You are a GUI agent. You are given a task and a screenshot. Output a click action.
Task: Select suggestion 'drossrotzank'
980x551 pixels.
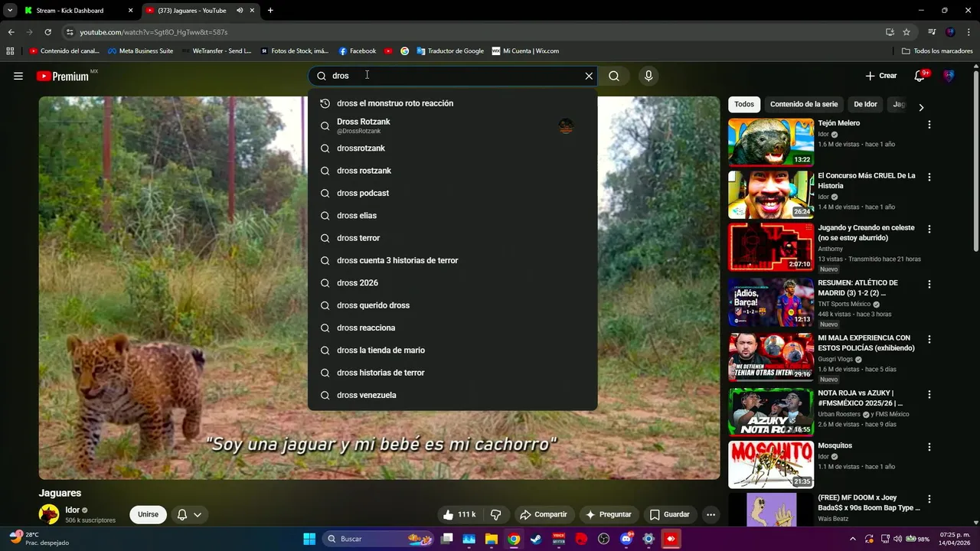pyautogui.click(x=452, y=148)
